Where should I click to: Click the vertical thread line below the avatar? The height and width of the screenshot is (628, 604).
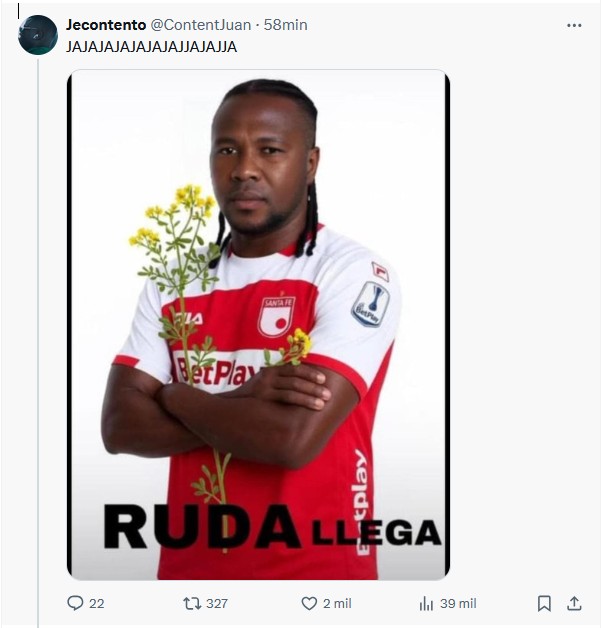coord(38,340)
